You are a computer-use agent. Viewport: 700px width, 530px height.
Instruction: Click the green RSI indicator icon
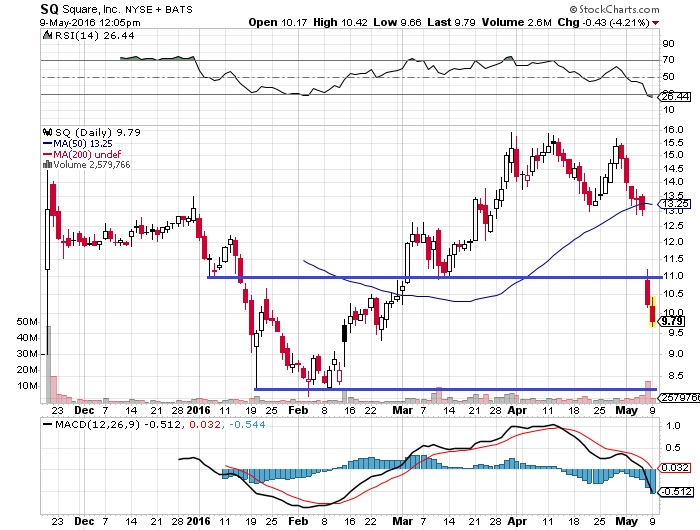pyautogui.click(x=47, y=35)
